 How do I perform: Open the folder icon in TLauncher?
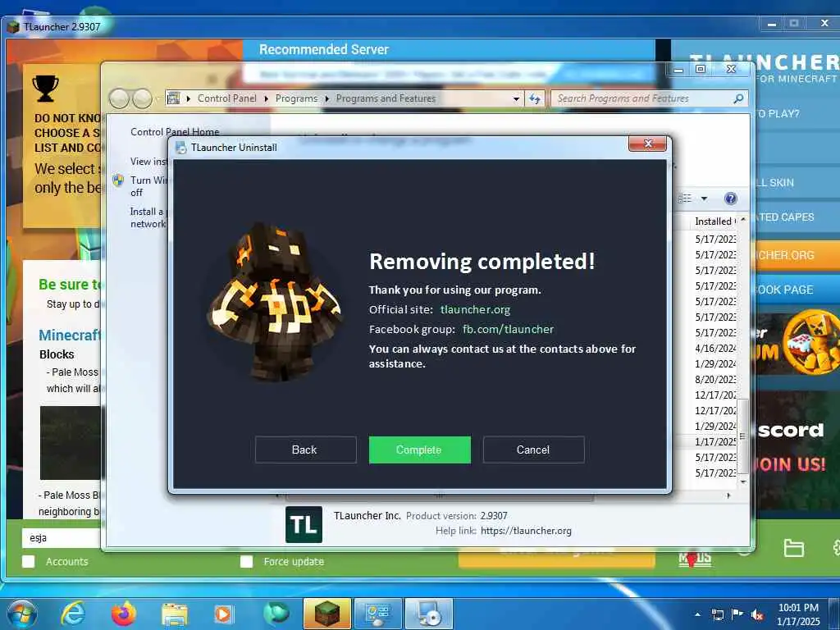(x=793, y=547)
